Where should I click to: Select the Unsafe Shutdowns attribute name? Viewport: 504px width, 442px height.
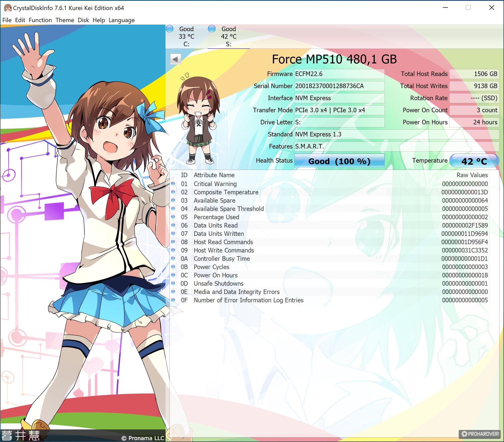click(x=219, y=283)
